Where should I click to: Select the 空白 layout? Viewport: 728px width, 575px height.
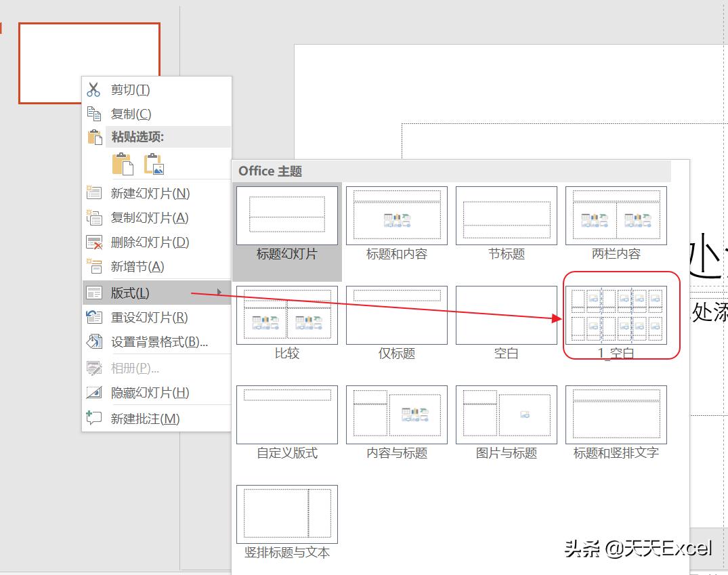point(506,314)
